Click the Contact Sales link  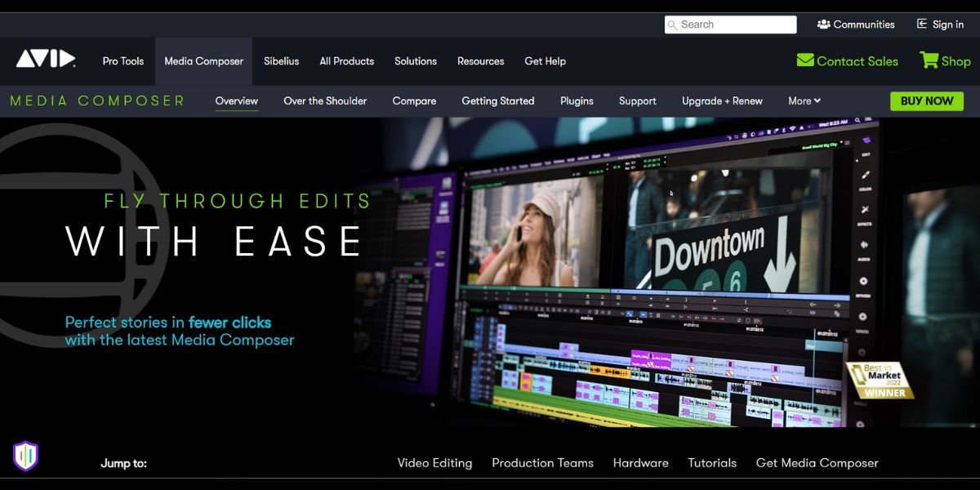pyautogui.click(x=857, y=61)
